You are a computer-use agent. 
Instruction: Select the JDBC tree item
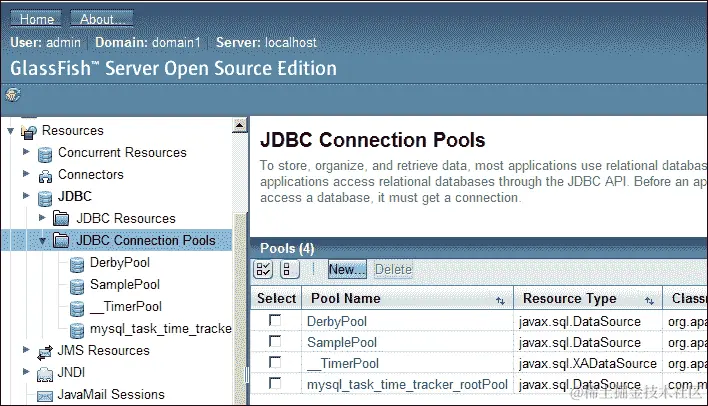(75, 196)
